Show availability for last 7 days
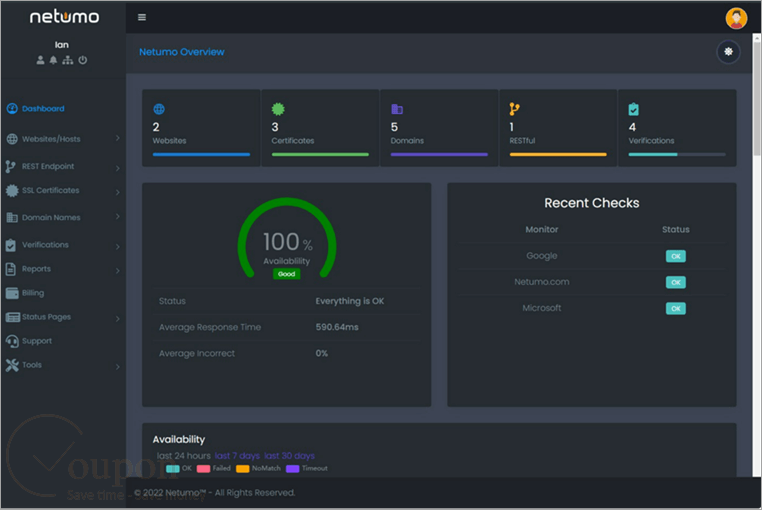 click(x=237, y=456)
